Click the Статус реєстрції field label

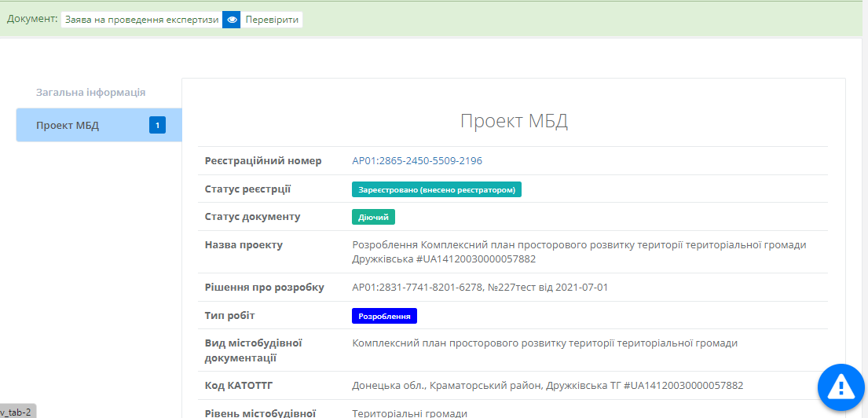(x=248, y=189)
